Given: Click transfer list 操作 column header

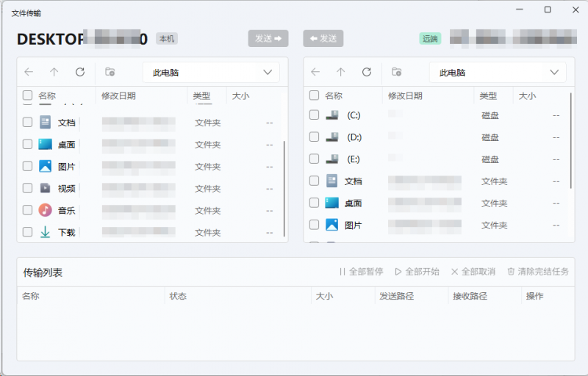Looking at the screenshot, I should tap(534, 296).
